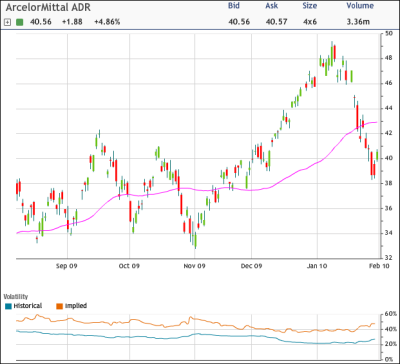The image size is (400, 364).
Task: Click the Feb 10 date axis label
Action: (x=379, y=266)
